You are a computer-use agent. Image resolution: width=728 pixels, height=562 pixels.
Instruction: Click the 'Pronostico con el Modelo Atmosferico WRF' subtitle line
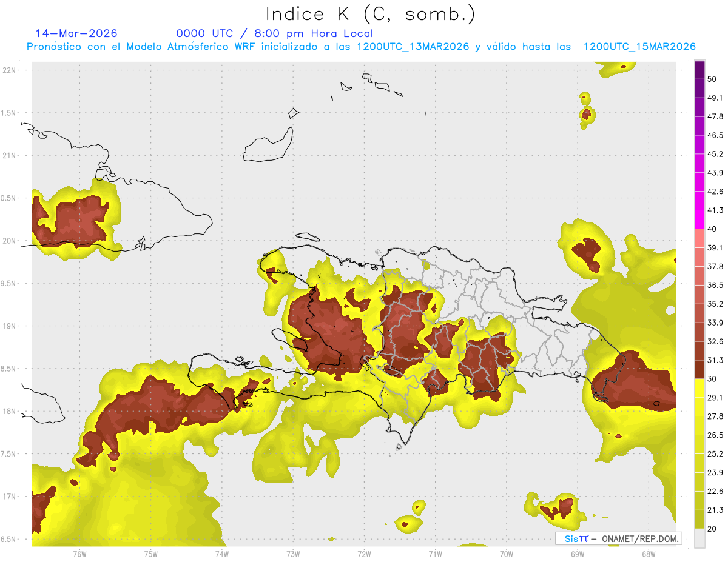point(361,47)
